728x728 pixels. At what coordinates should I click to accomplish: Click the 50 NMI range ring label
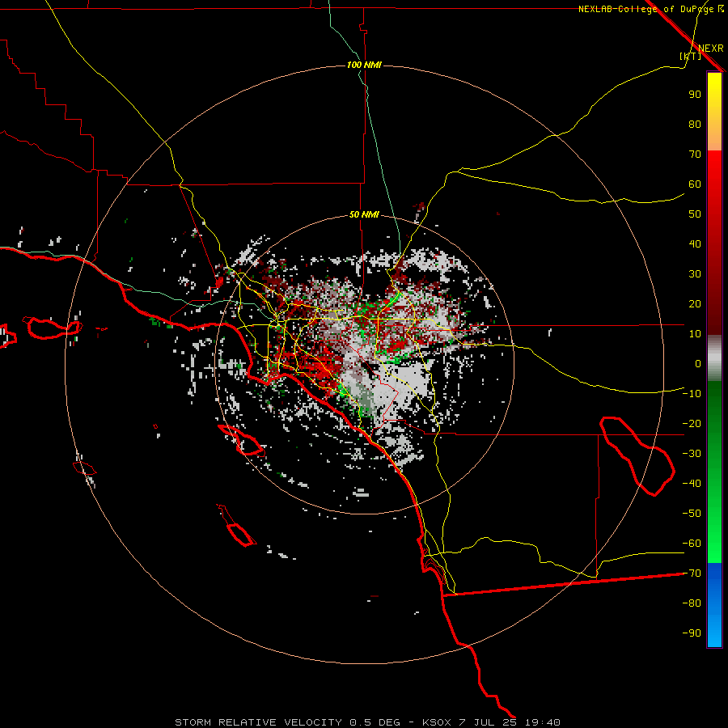[364, 214]
